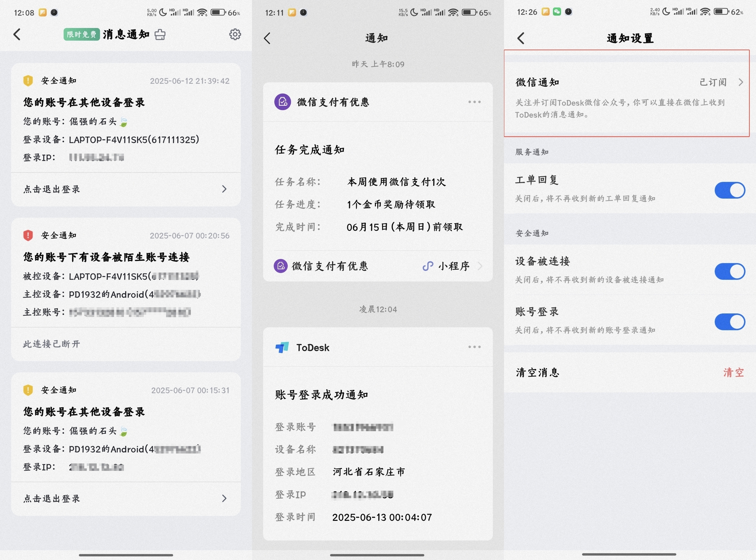Tap 已订阅 status label
This screenshot has height=560, width=756.
[x=713, y=82]
